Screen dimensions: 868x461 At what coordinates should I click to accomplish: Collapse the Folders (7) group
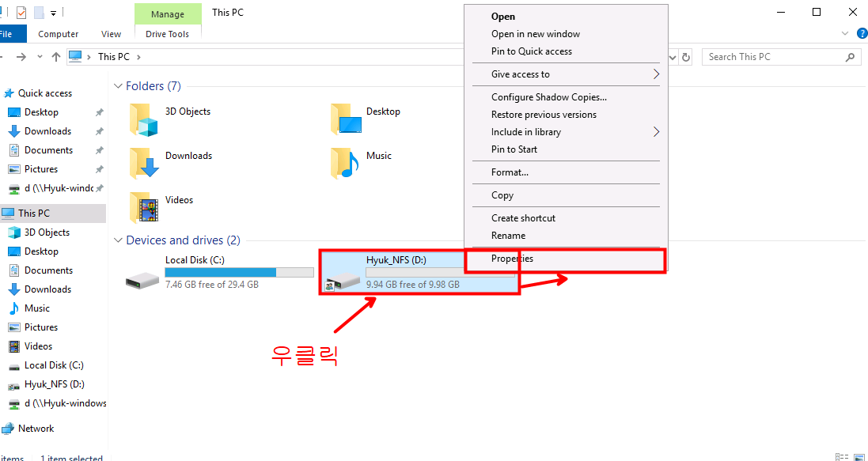(x=118, y=85)
